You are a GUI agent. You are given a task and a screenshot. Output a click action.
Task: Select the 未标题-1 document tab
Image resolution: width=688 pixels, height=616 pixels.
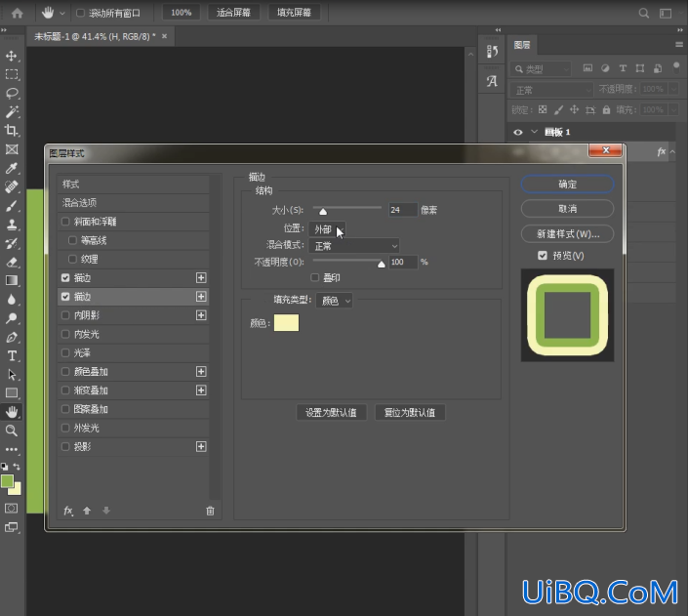[x=95, y=36]
